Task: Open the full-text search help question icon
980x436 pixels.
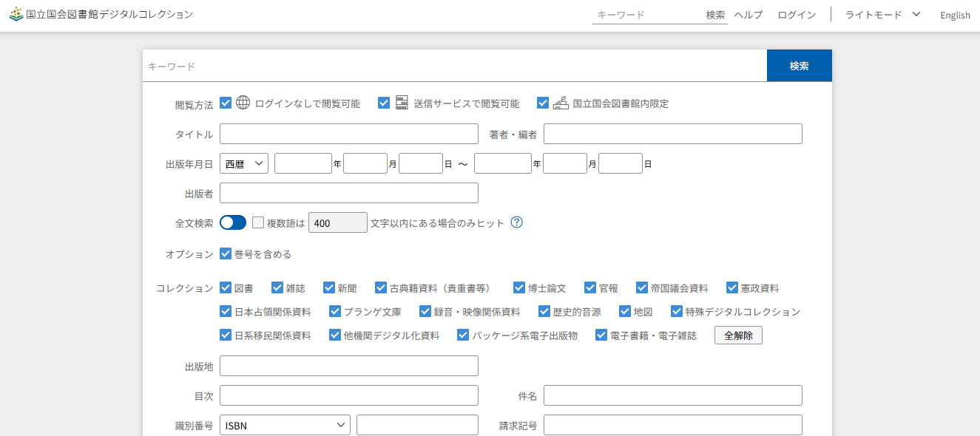Action: pos(517,222)
